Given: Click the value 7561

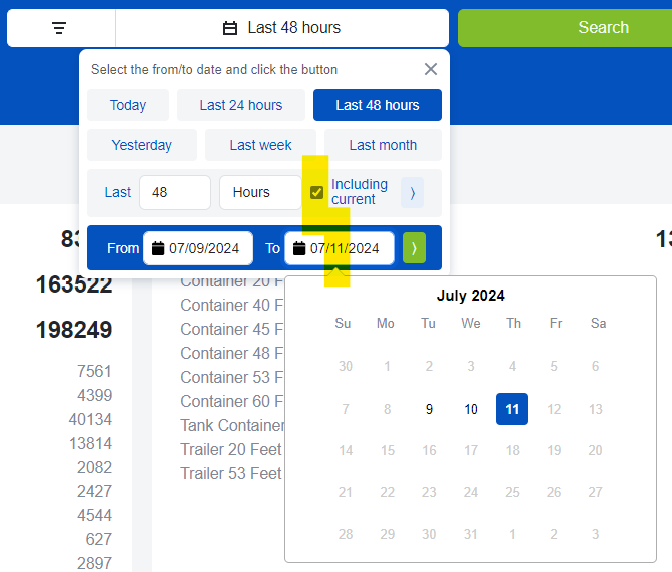Looking at the screenshot, I should click(x=94, y=371).
